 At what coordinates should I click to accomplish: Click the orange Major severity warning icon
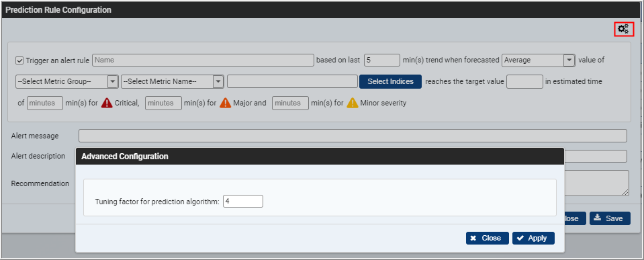pyautogui.click(x=226, y=103)
